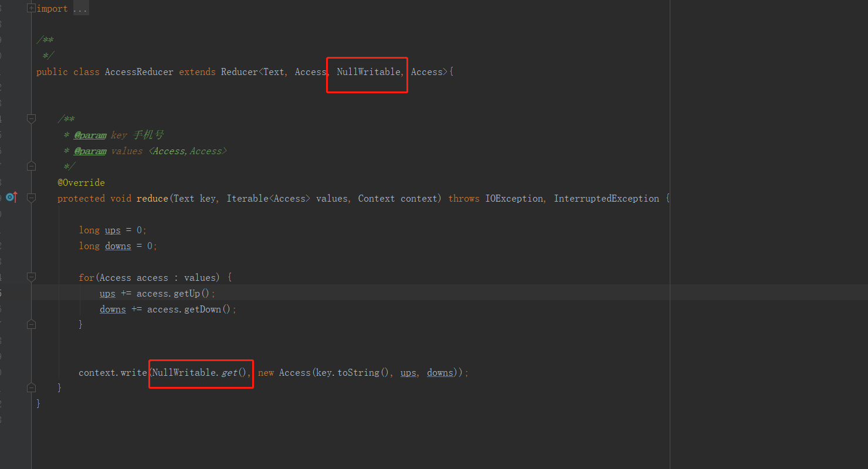Click the toString call on key
This screenshot has width=868, height=469.
(x=358, y=373)
